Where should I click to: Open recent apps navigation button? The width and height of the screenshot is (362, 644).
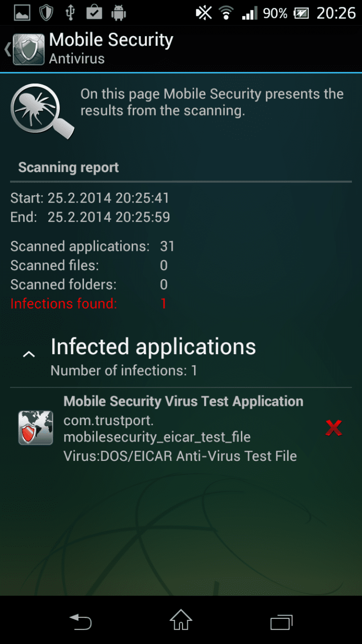pyautogui.click(x=281, y=621)
